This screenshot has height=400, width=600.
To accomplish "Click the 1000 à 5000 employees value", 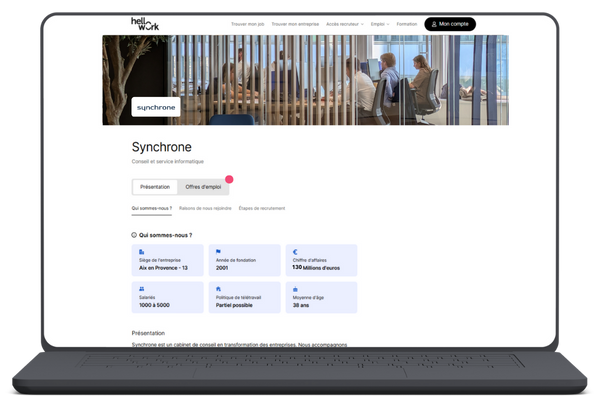I will coord(154,305).
